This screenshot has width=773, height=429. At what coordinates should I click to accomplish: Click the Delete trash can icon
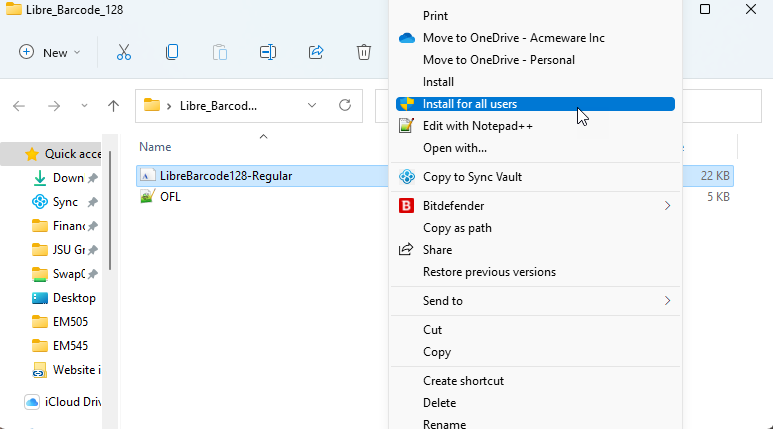click(x=364, y=52)
